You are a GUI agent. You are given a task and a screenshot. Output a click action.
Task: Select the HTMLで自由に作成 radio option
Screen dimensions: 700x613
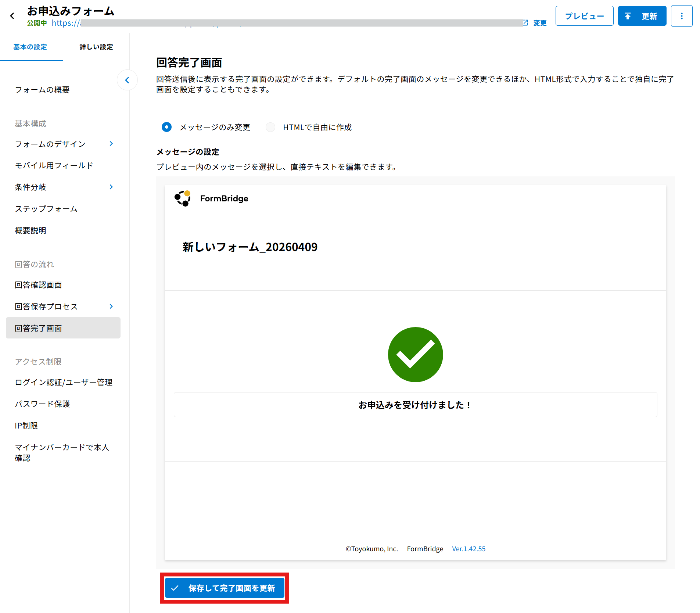tap(270, 127)
